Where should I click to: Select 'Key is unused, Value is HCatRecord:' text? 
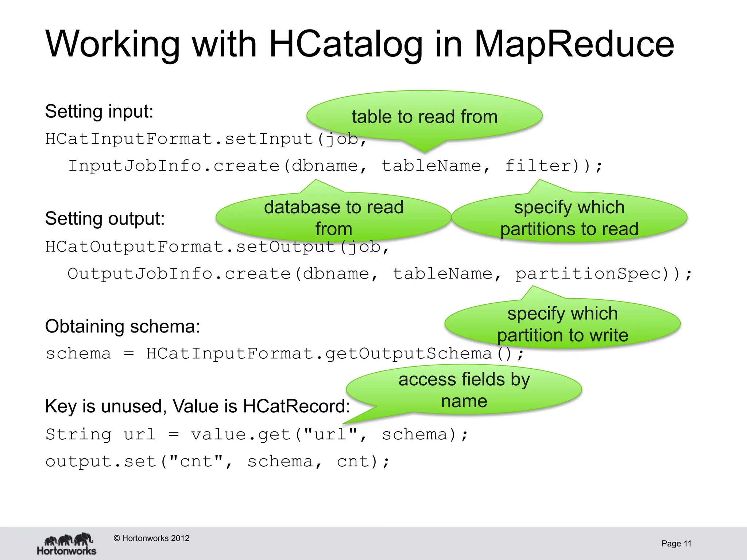click(198, 406)
